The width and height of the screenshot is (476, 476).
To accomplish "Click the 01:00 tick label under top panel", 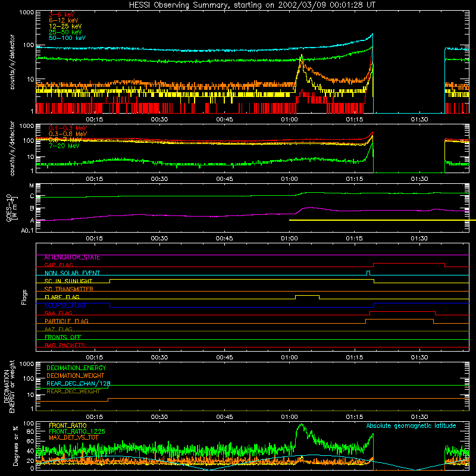I will pyautogui.click(x=289, y=120).
